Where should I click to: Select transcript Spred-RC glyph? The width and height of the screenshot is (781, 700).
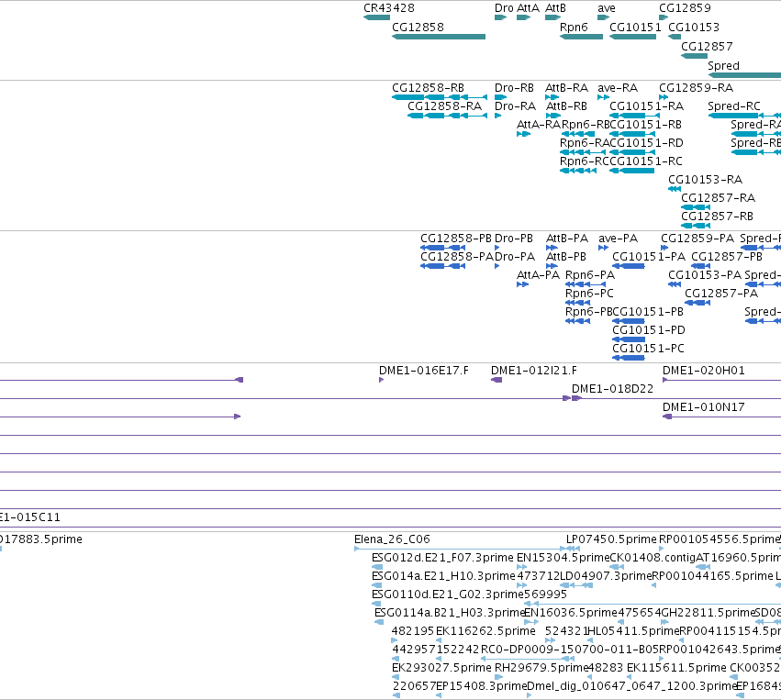point(744,116)
